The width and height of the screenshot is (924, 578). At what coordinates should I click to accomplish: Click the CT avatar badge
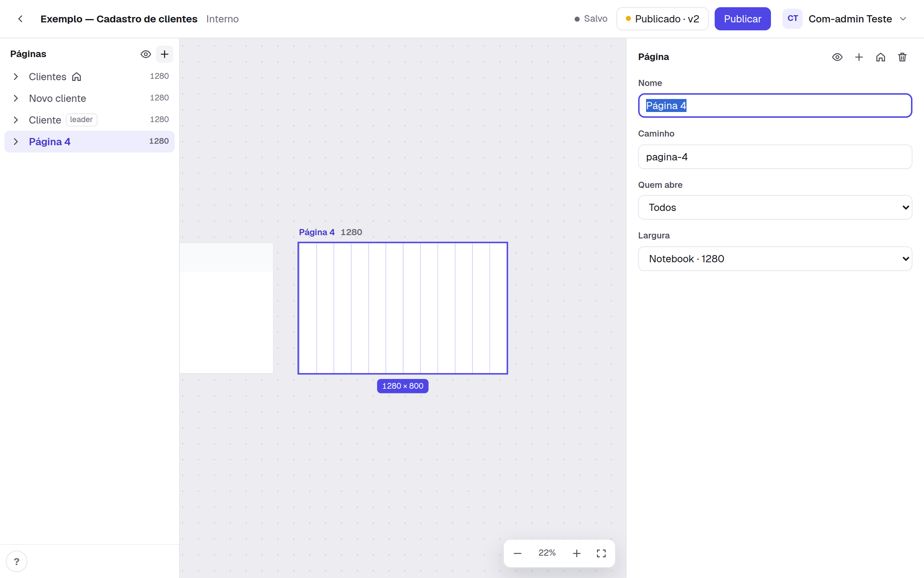[792, 18]
